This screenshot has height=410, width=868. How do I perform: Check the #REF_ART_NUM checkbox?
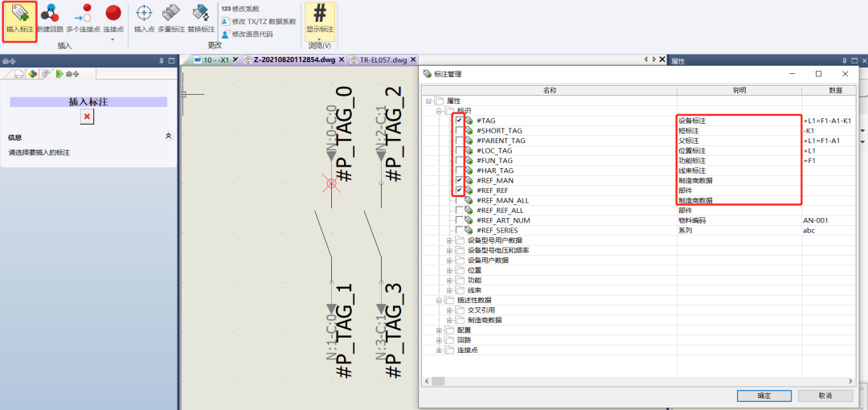tap(460, 220)
